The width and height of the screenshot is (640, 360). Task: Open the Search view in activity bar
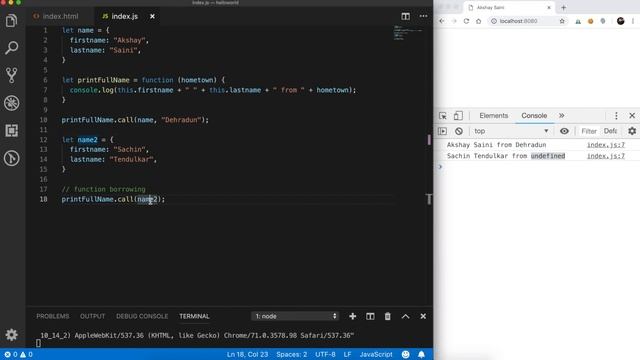11,48
